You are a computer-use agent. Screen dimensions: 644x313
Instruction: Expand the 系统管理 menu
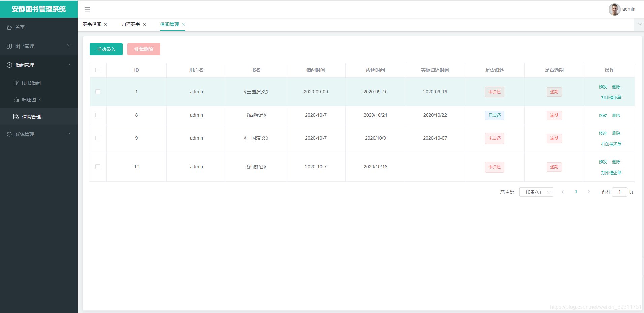pyautogui.click(x=39, y=134)
